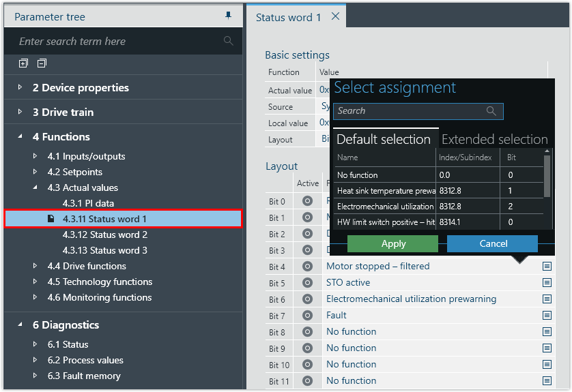
Task: Click the expand all tree icon
Action: (23, 63)
